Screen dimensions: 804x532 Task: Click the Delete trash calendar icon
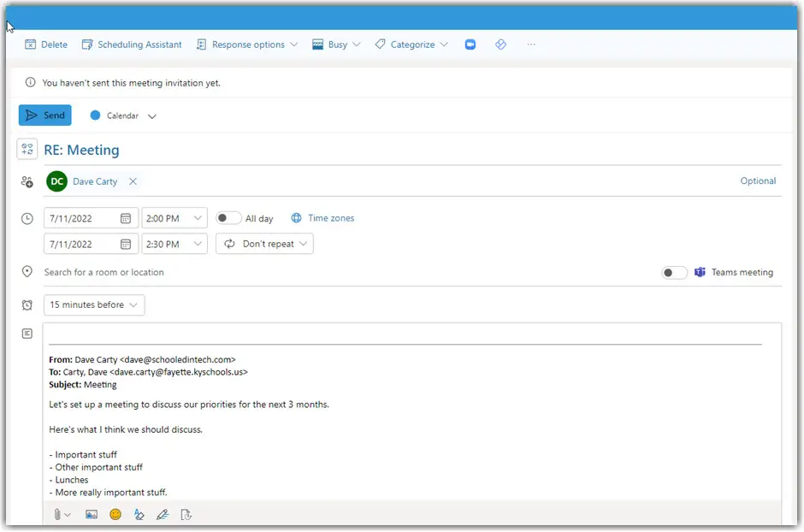point(30,44)
